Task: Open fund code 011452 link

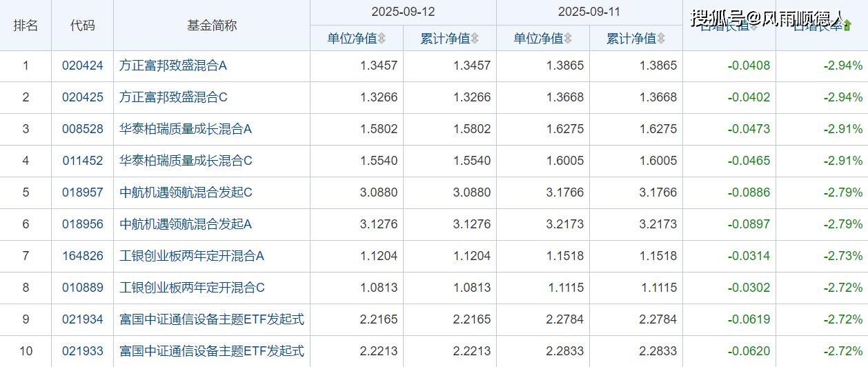Action: (83, 161)
